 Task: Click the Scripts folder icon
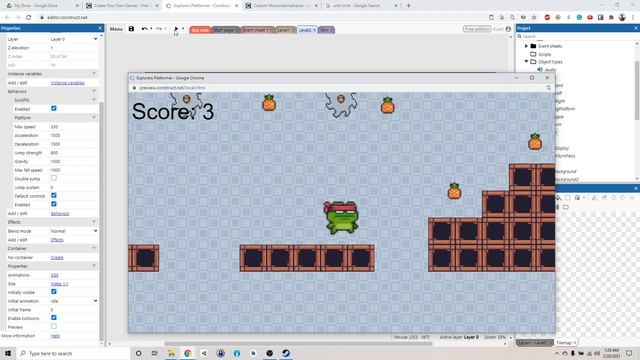click(x=533, y=54)
